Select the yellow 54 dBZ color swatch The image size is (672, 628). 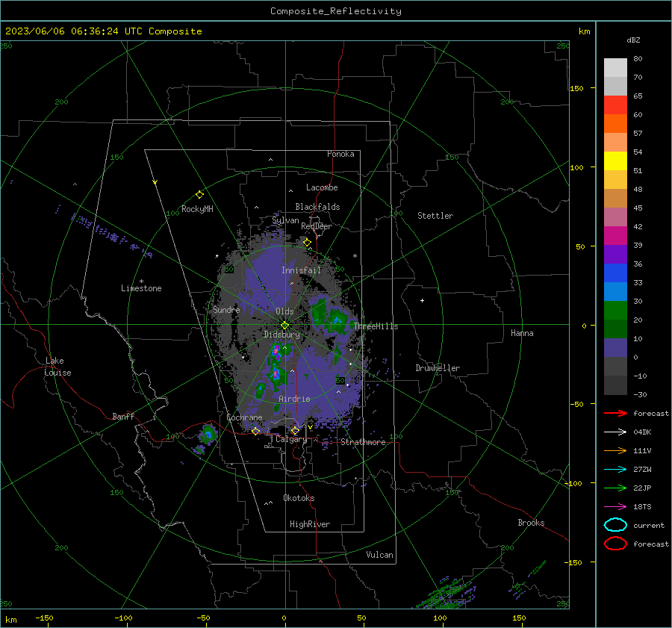615,161
